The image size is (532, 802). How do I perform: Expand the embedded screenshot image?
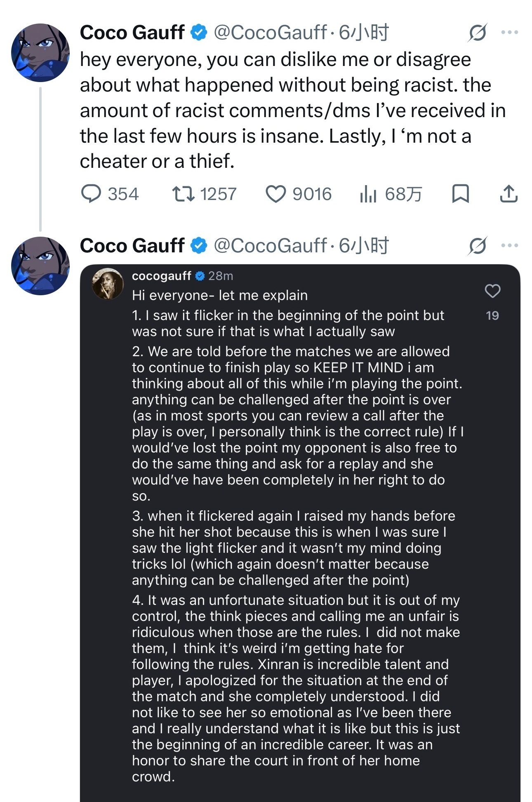click(300, 533)
